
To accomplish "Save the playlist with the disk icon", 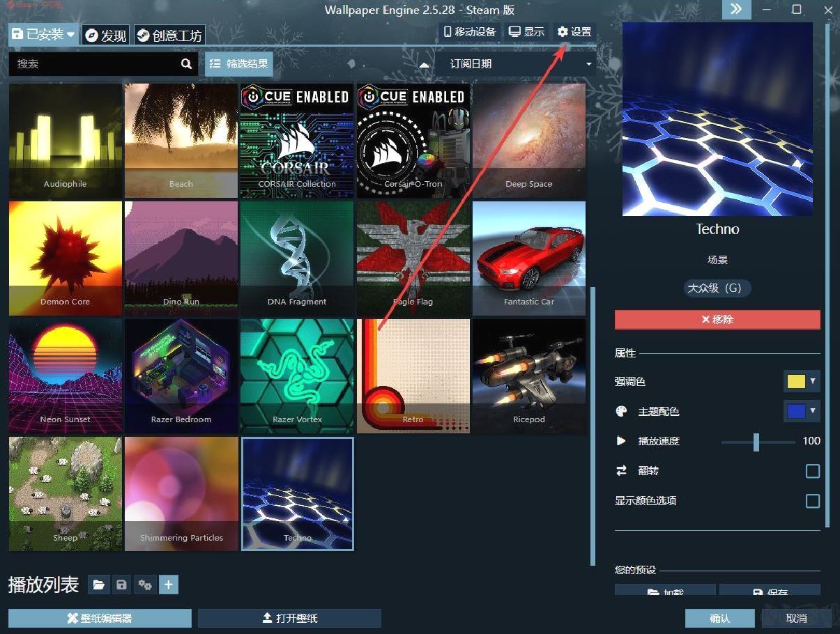I will click(122, 585).
